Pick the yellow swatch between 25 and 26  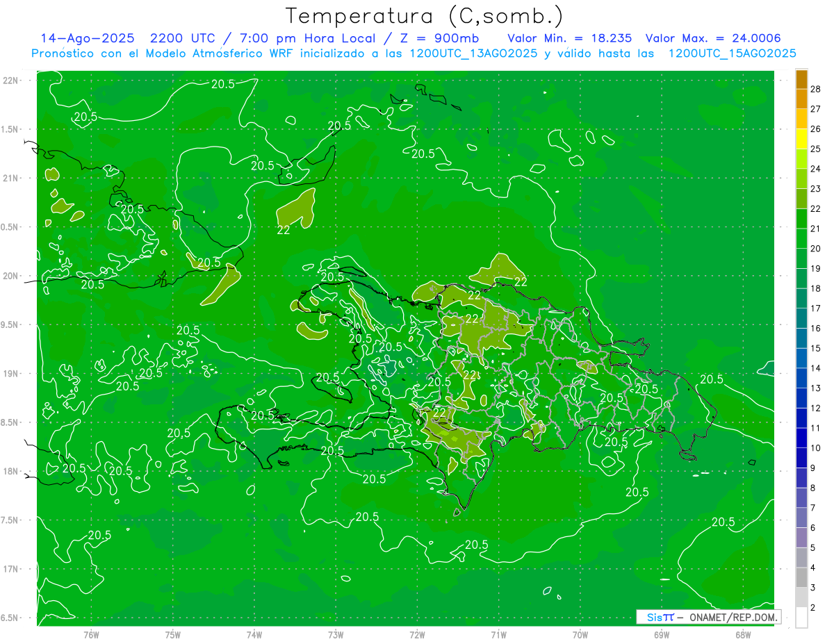[x=801, y=139]
